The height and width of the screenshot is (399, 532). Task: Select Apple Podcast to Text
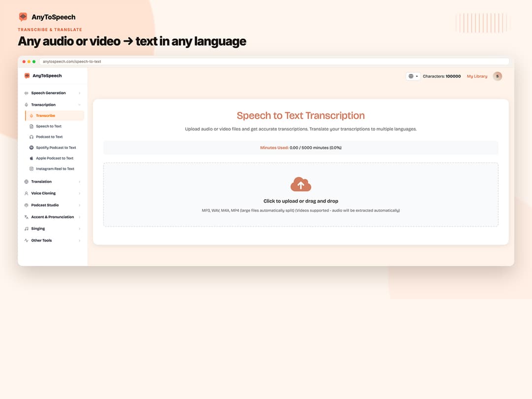(x=53, y=158)
